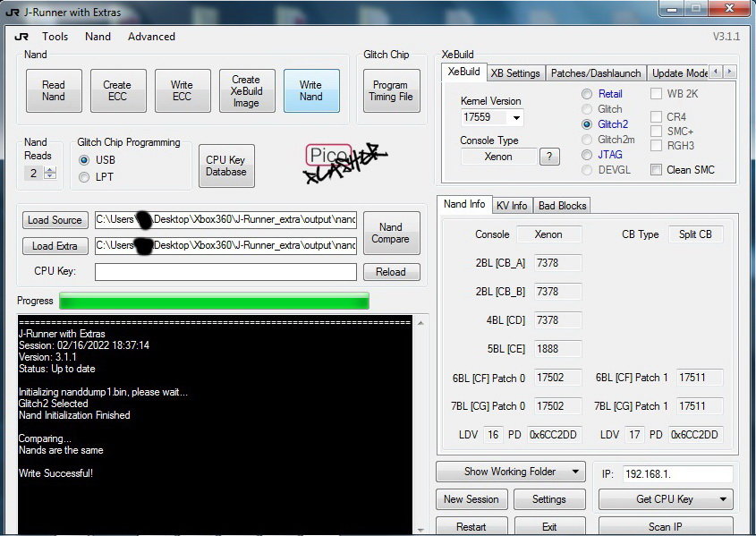Click Program Timing File button

tap(391, 90)
